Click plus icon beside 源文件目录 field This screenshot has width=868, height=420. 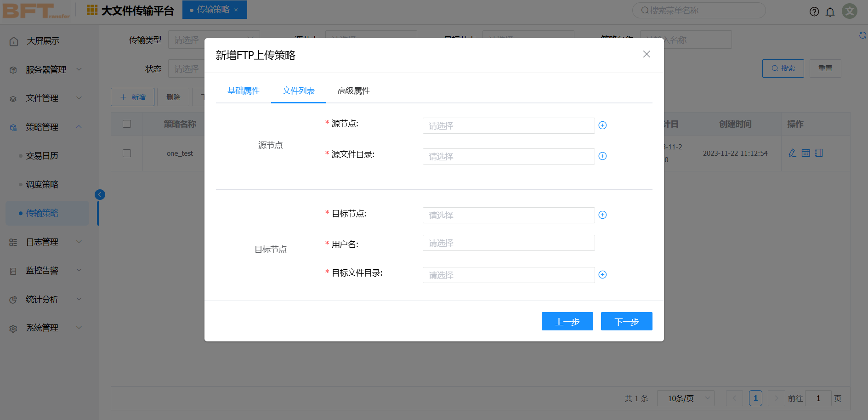point(602,156)
